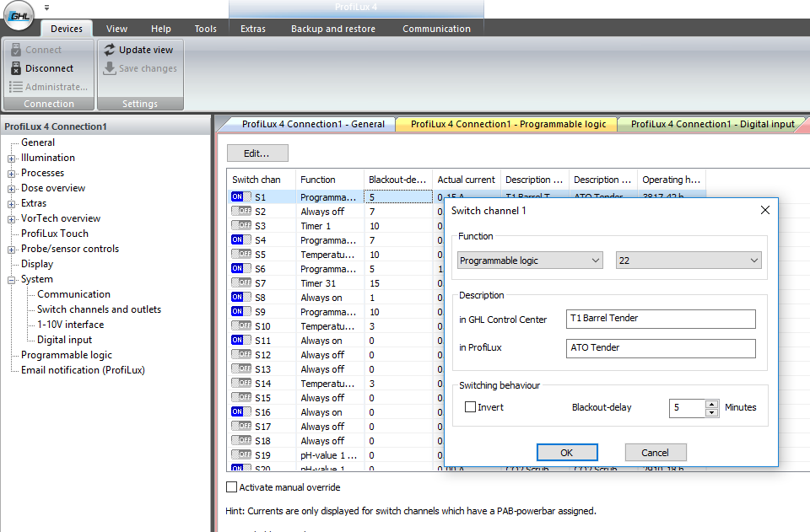Sort by the Function column header
The image size is (810, 532).
329,179
